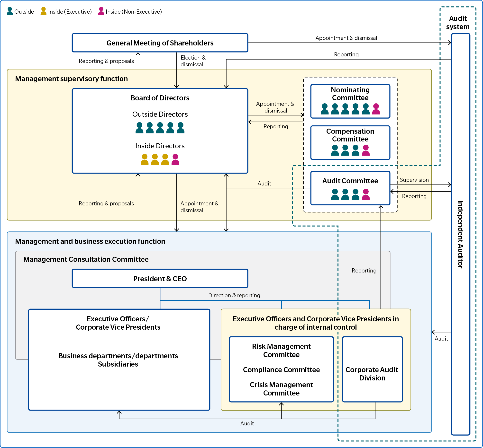Click Management and business execution function heading
Image resolution: width=483 pixels, height=448 pixels.
point(90,241)
